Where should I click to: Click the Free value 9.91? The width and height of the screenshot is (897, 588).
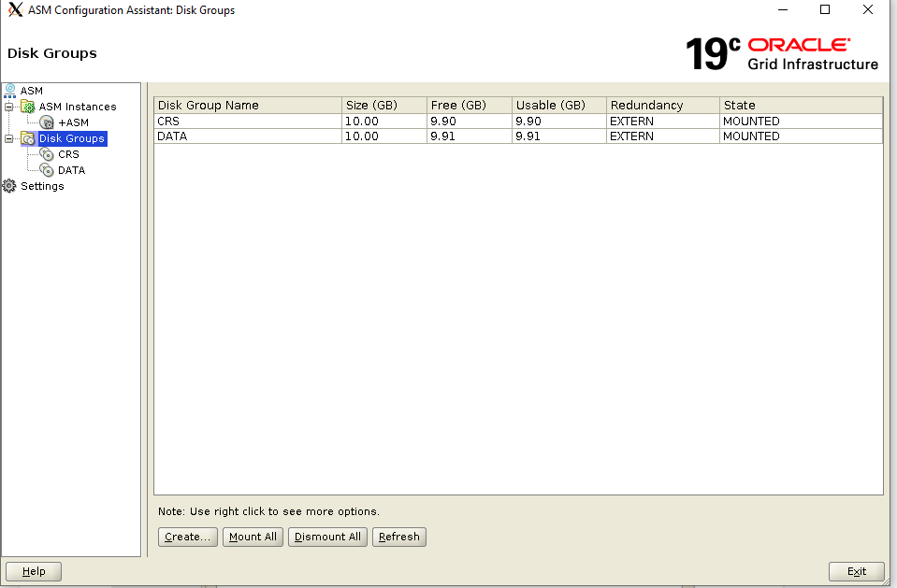[470, 136]
